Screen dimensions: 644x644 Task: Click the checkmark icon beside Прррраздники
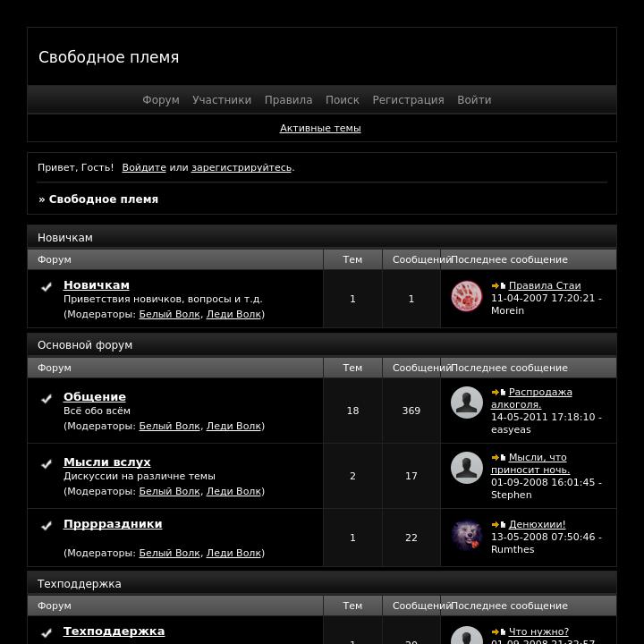tap(47, 525)
